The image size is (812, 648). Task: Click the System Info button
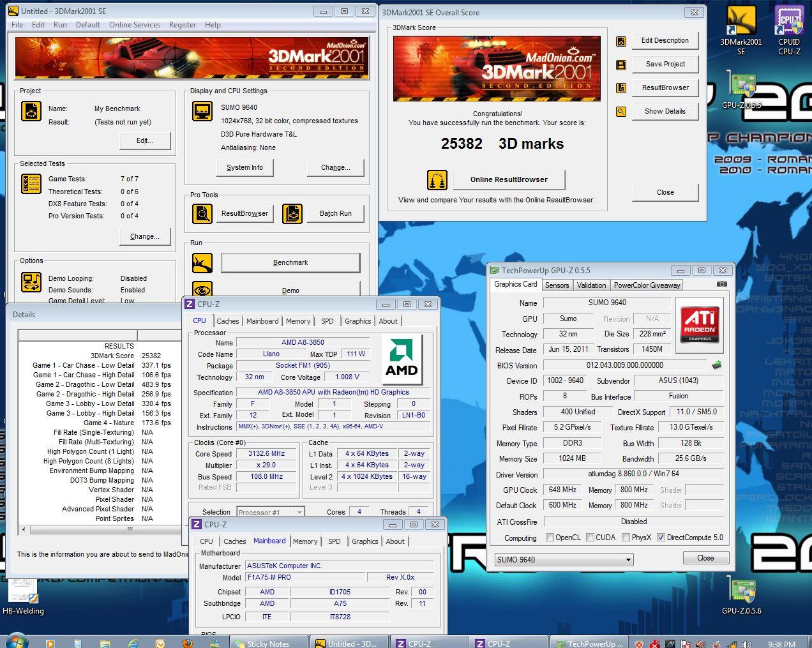click(x=244, y=168)
